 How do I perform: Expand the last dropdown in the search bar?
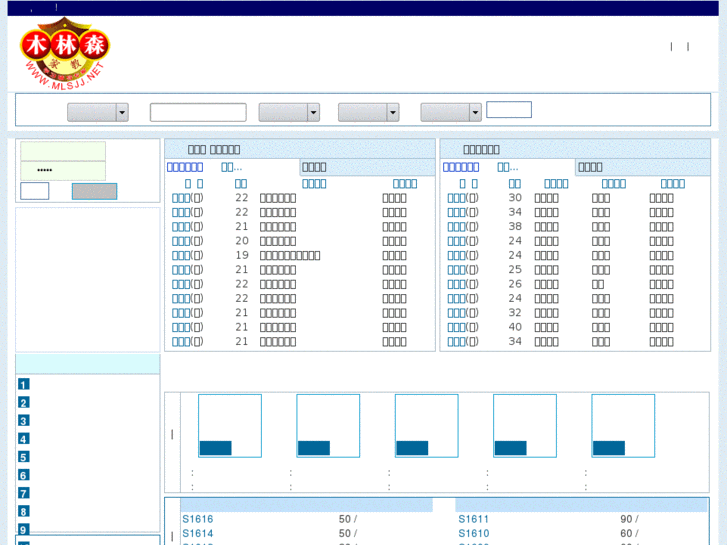pos(450,113)
